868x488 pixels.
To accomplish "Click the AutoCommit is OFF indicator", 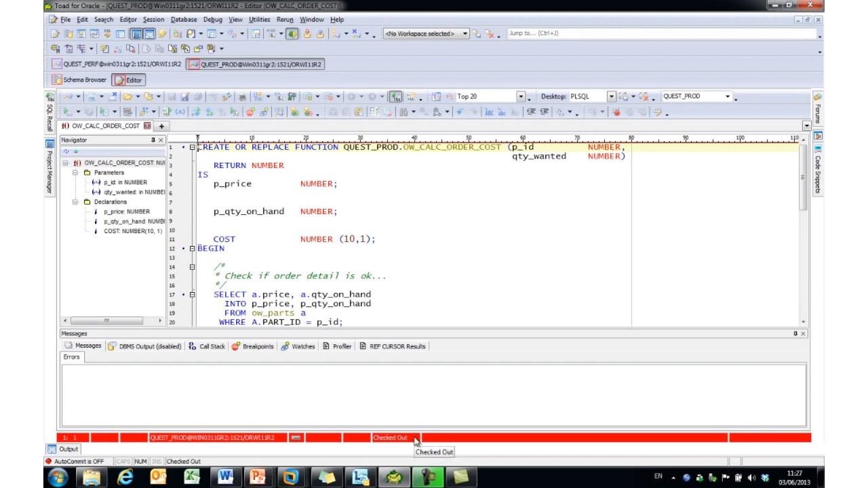I will tap(75, 462).
